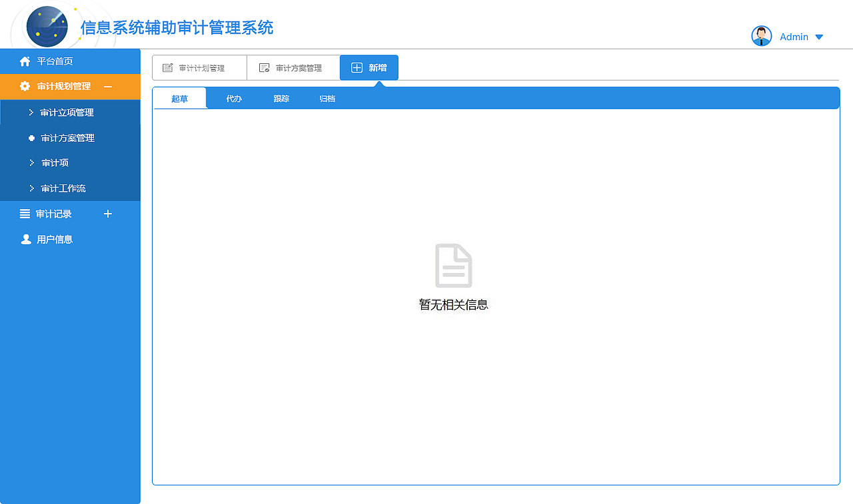
Task: Open 审计方案管理 from the sidebar
Action: coord(68,138)
